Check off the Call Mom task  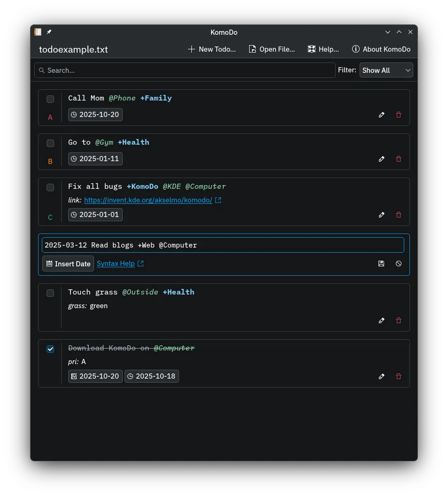(50, 99)
